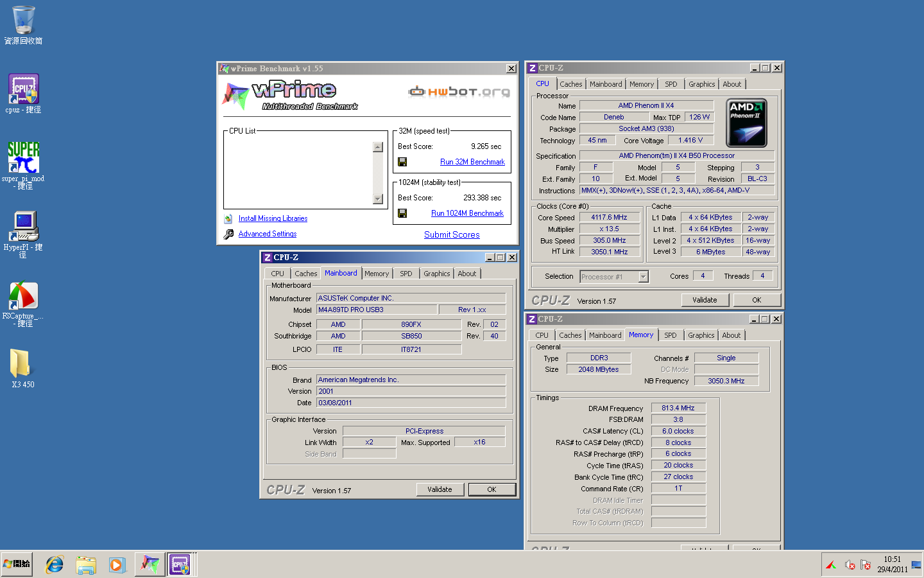Click the Threads value 4 field
924x578 pixels.
tap(762, 276)
